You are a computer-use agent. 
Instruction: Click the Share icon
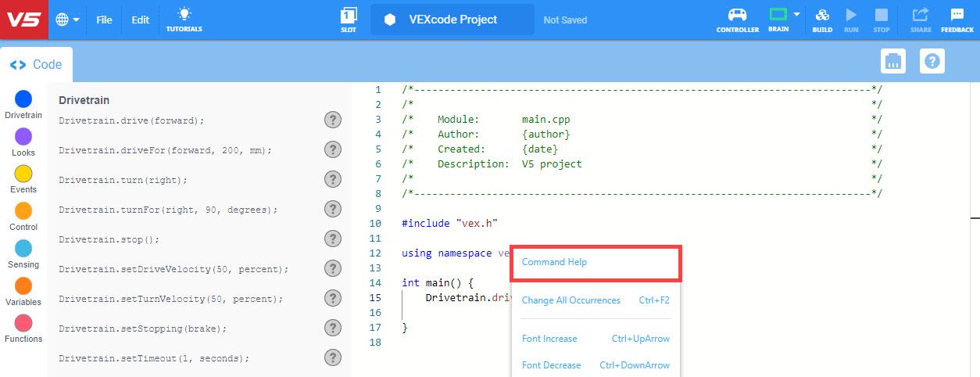click(921, 15)
